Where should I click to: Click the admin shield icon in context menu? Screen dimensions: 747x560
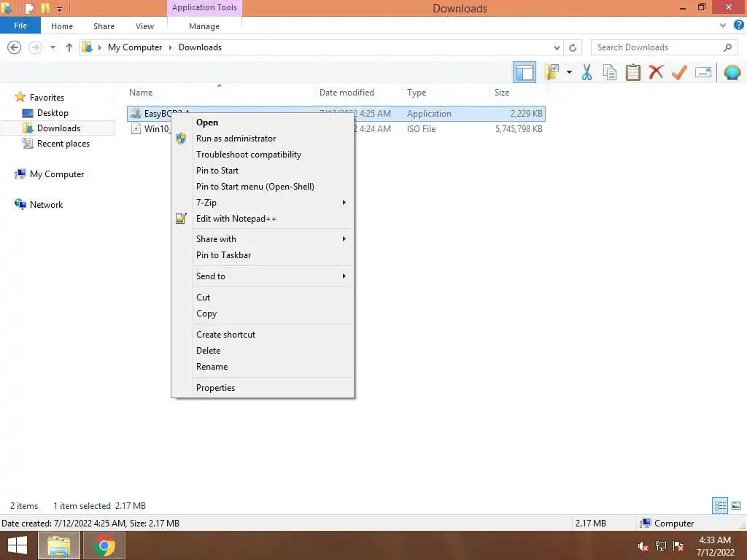coord(181,139)
